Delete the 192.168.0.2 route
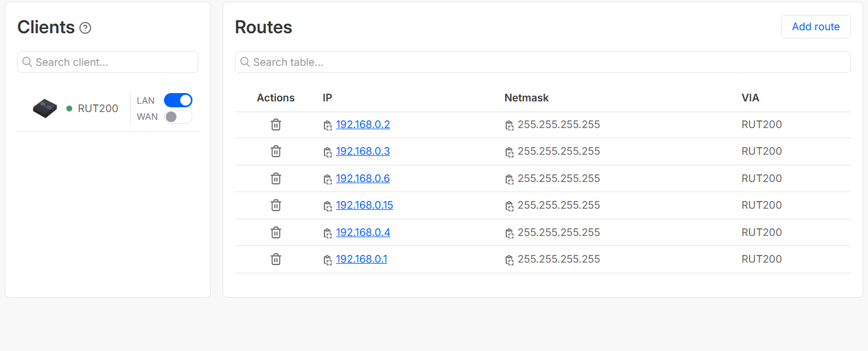The width and height of the screenshot is (868, 351). click(275, 125)
